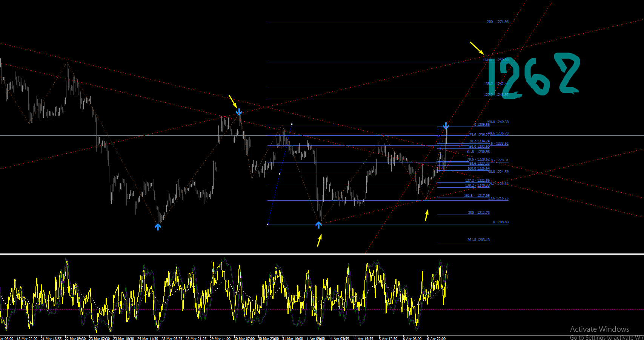The width and height of the screenshot is (644, 340).
Task: Click the yellow arrow pointing at the 161.8 level
Action: (x=477, y=48)
